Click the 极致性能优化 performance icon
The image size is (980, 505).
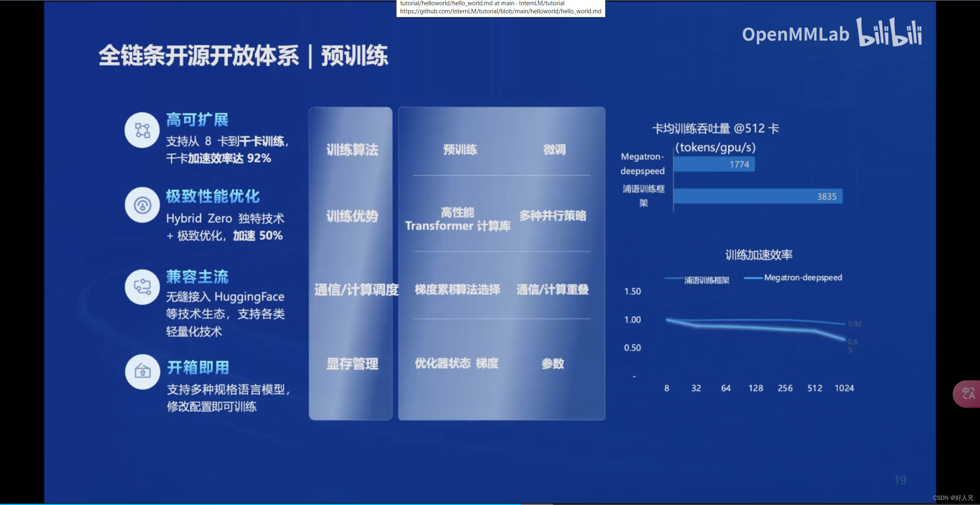pos(142,205)
